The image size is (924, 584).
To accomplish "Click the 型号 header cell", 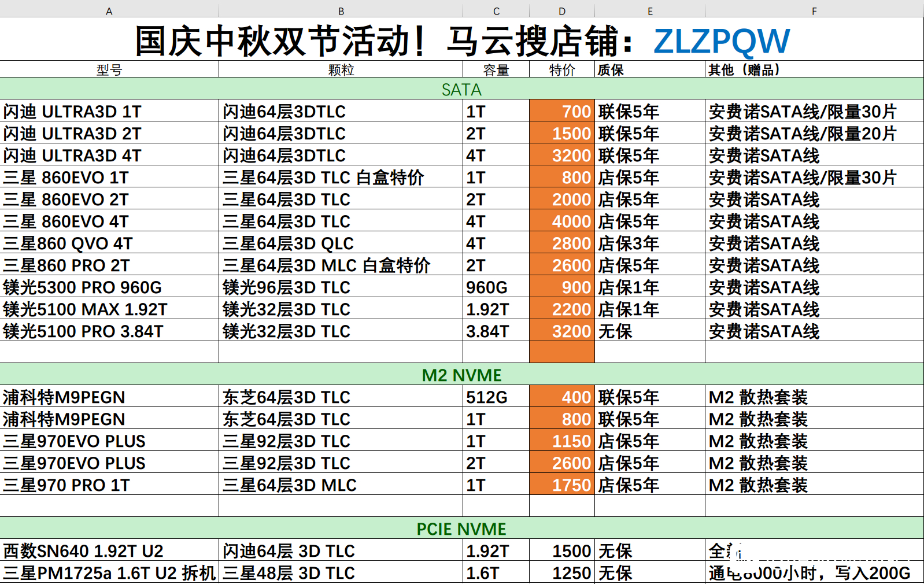I will [109, 69].
